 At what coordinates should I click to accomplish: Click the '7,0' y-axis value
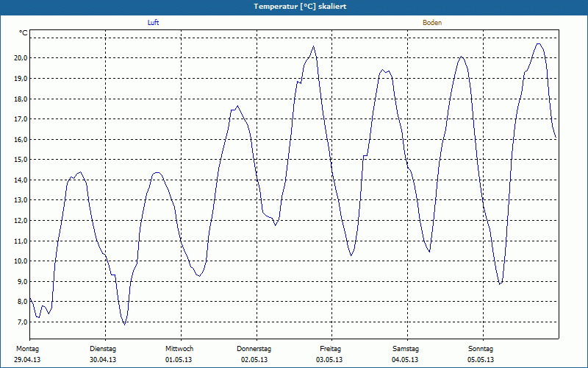pos(22,322)
